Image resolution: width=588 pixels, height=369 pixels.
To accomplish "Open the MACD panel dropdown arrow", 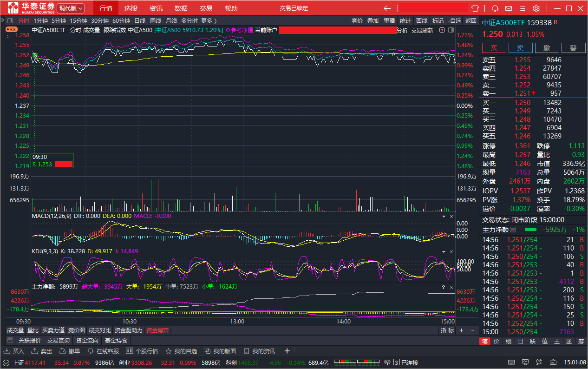I will (x=444, y=217).
